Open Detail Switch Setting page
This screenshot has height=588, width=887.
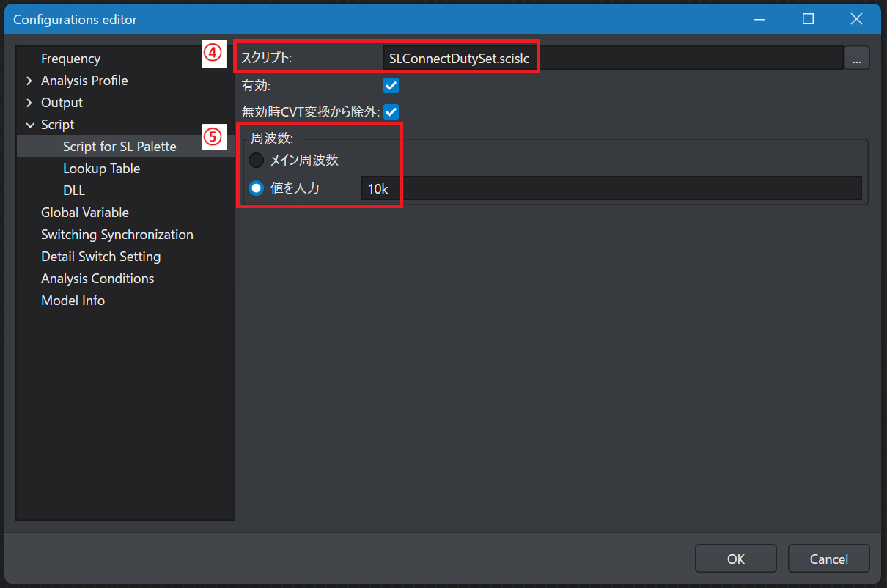101,257
